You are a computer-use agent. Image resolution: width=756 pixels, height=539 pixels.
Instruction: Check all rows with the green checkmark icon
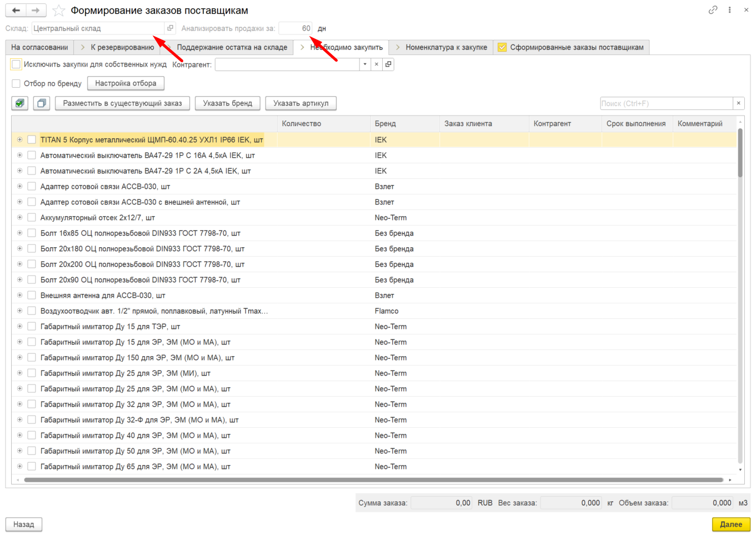click(x=20, y=103)
